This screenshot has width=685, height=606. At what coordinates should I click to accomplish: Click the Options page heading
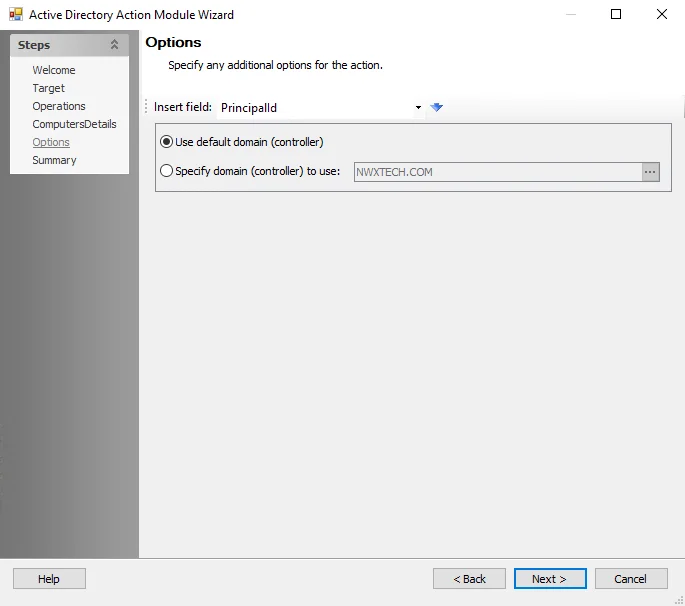(173, 42)
